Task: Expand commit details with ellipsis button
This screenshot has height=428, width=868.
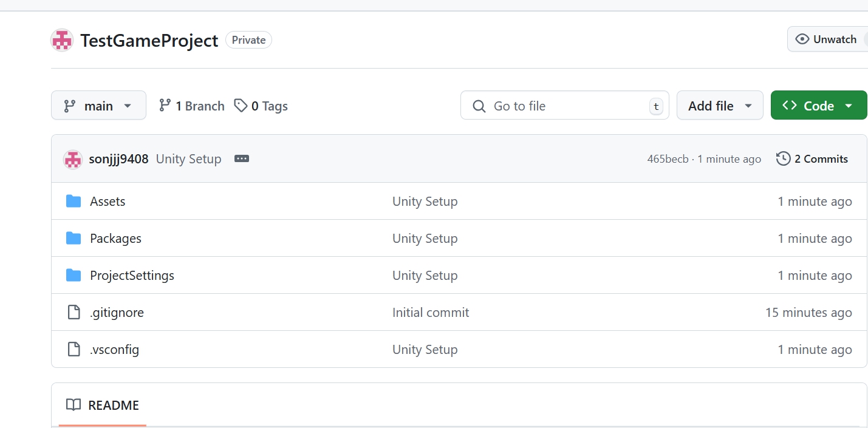Action: click(x=242, y=158)
